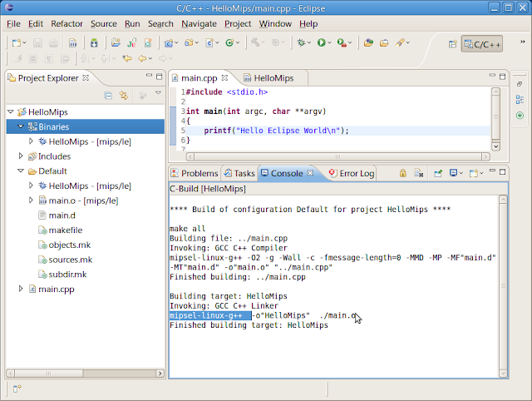Click the Back navigation arrow icon
This screenshot has height=401, width=532.
coord(142,59)
